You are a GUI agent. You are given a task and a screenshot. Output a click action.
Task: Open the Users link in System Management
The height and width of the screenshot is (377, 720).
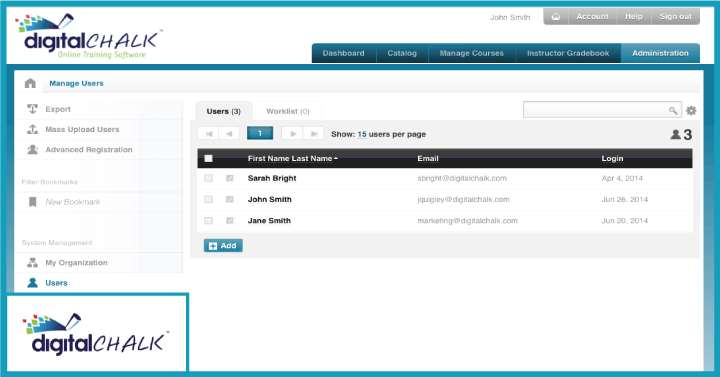click(56, 283)
